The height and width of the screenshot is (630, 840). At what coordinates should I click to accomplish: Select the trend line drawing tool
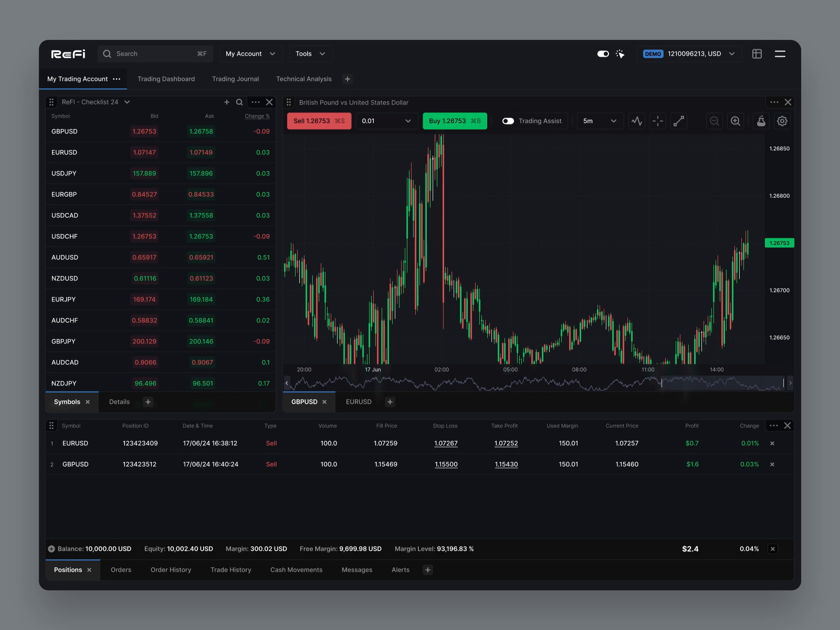[x=679, y=121]
